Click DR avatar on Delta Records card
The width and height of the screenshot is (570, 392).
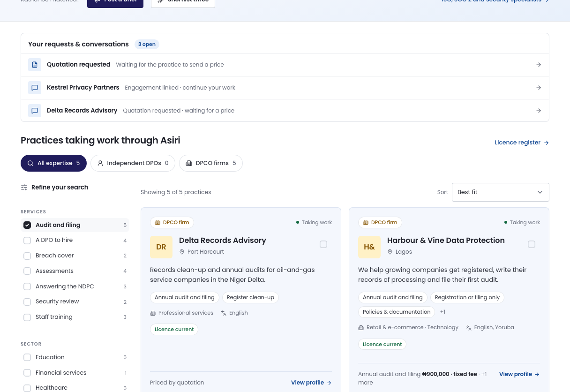(161, 247)
